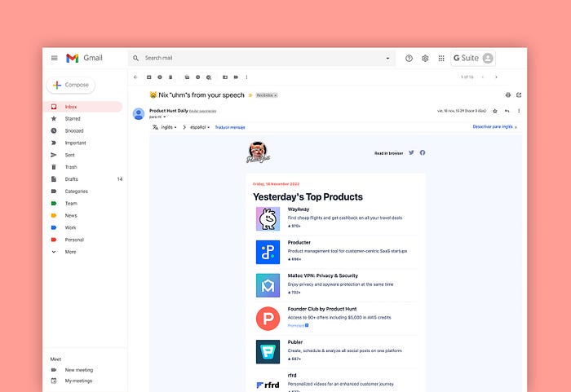Expand the search options dropdown arrow
This screenshot has width=571, height=392.
tap(387, 58)
